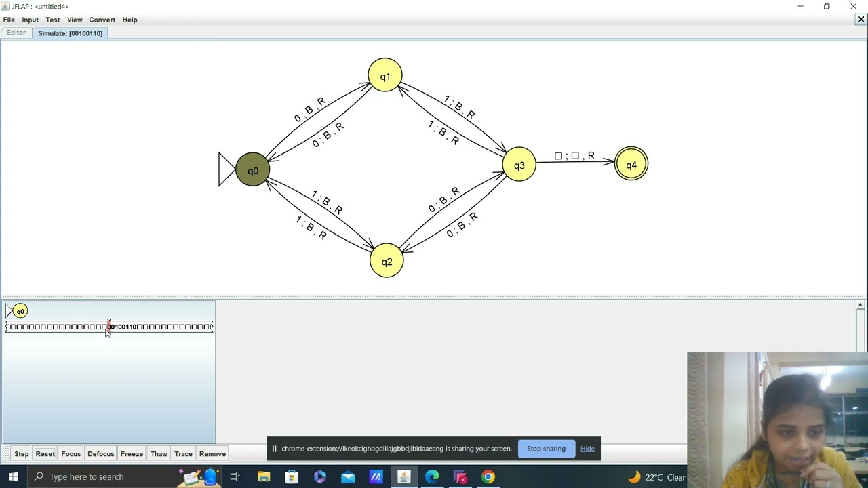Viewport: 868px width, 488px height.
Task: Hide the screen sharing notification
Action: [x=587, y=449]
